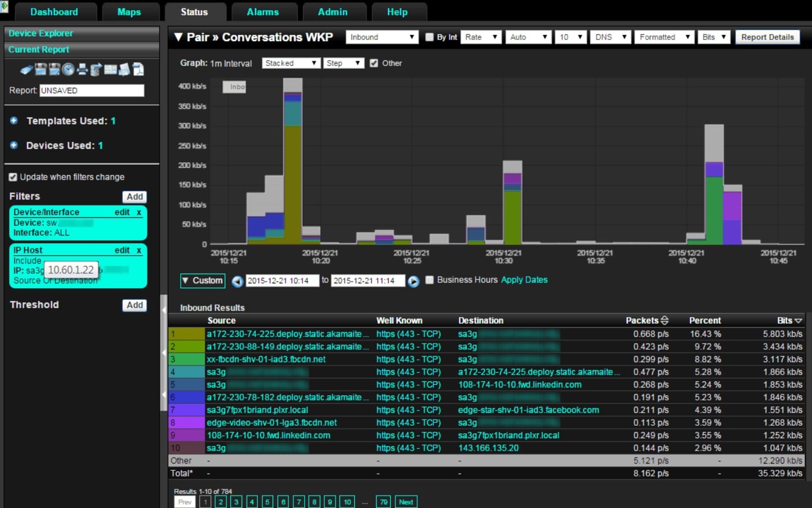The height and width of the screenshot is (508, 812).
Task: Click the previous time range arrow
Action: tap(238, 281)
